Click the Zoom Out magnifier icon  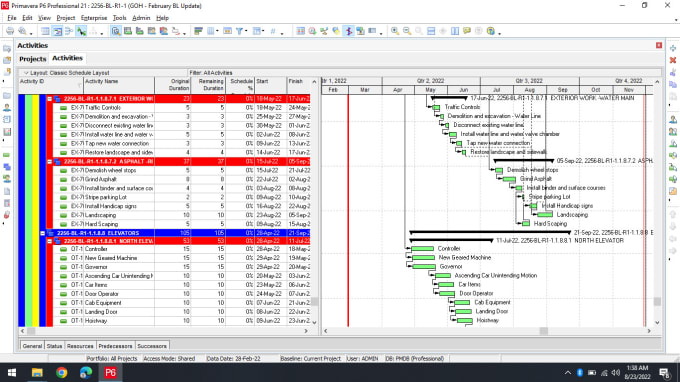(x=407, y=31)
